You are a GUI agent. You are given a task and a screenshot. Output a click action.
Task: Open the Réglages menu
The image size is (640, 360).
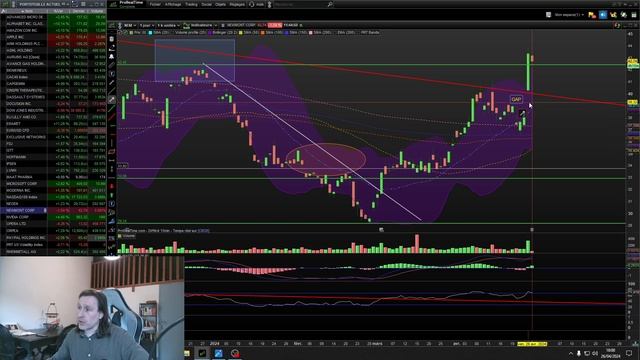(x=237, y=4)
